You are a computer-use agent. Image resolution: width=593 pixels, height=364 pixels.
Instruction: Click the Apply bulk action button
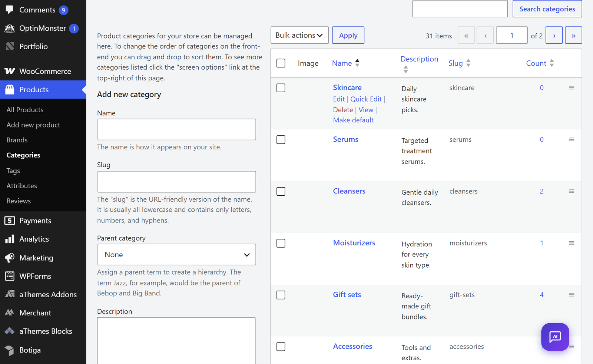point(348,35)
